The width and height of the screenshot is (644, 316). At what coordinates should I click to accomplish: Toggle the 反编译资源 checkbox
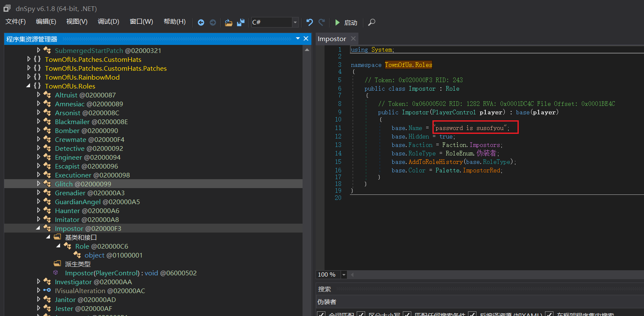click(x=472, y=314)
